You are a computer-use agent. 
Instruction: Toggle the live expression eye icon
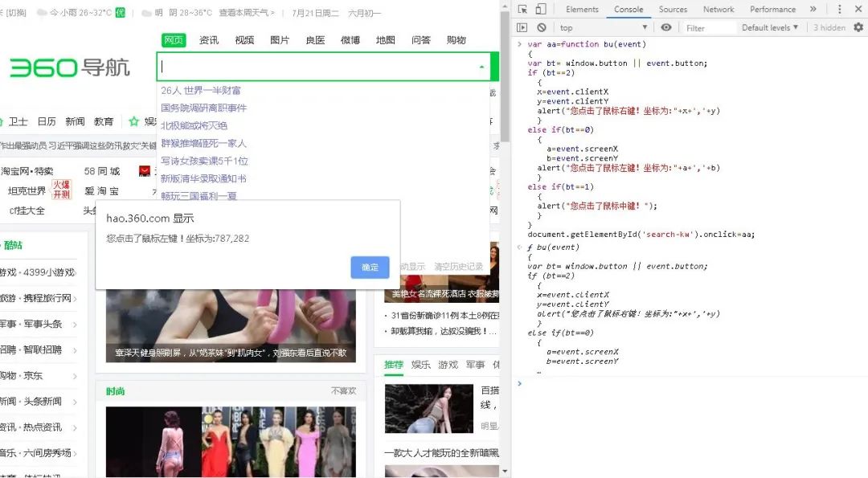point(666,27)
